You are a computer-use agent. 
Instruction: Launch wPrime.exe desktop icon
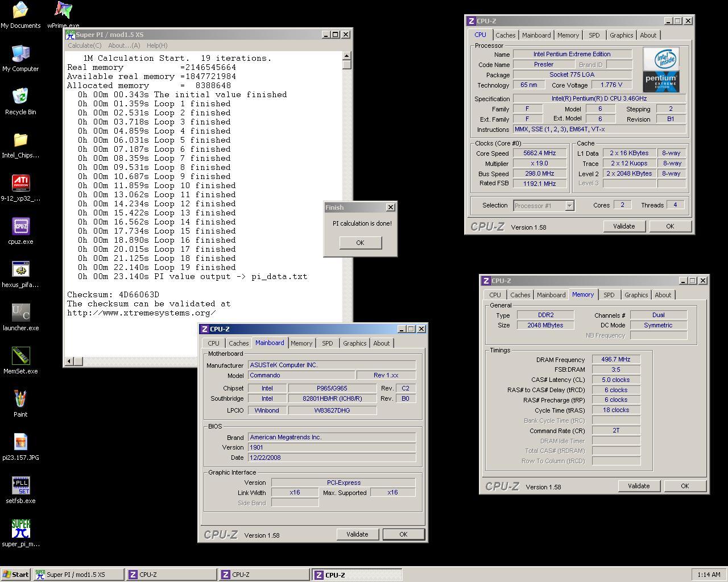pyautogui.click(x=63, y=14)
